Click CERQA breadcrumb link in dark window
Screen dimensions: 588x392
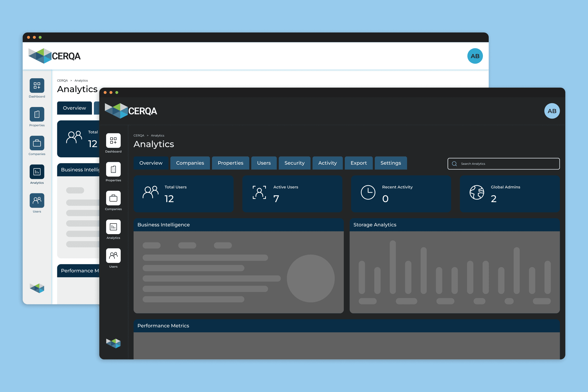click(139, 135)
